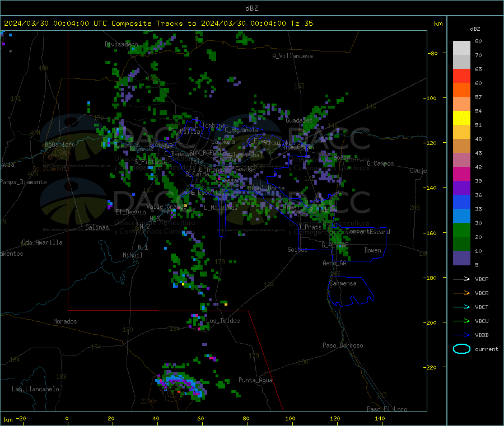504x426 pixels.
Task: Click the Carmensa map label
Action: click(343, 284)
